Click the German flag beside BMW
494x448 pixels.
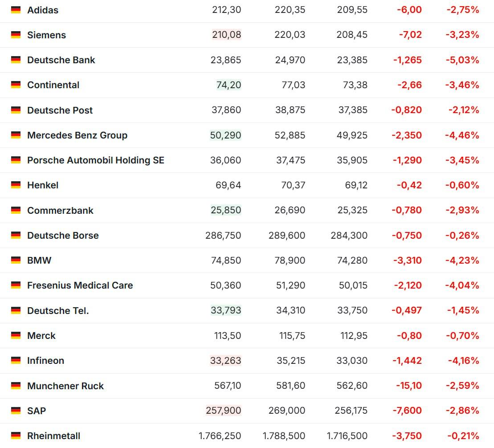(16, 260)
